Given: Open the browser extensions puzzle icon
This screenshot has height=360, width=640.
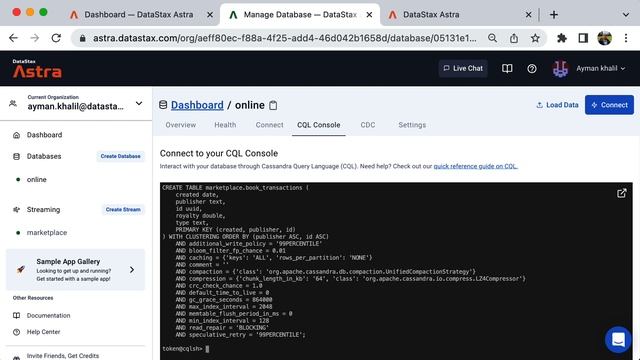Looking at the screenshot, I should [x=562, y=38].
